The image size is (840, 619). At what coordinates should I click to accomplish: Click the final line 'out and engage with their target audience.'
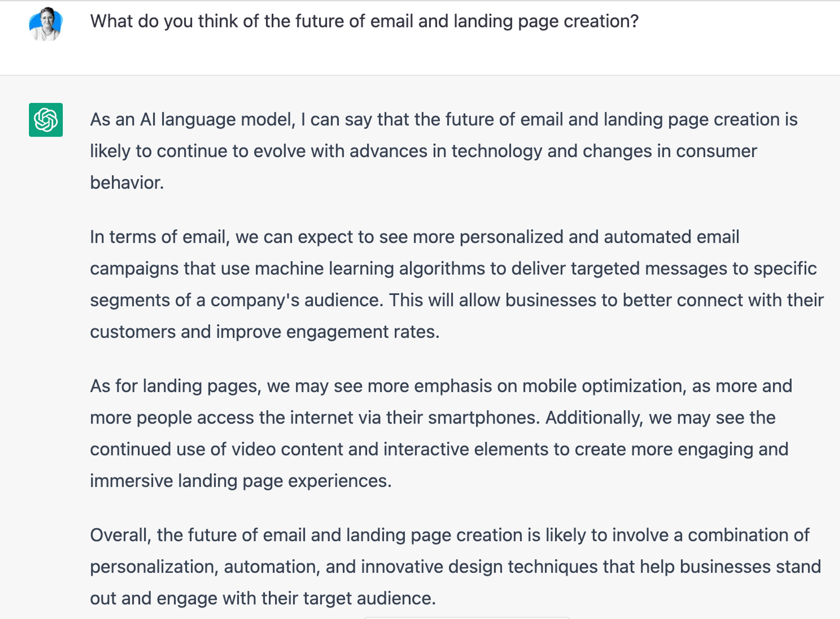[x=262, y=598]
